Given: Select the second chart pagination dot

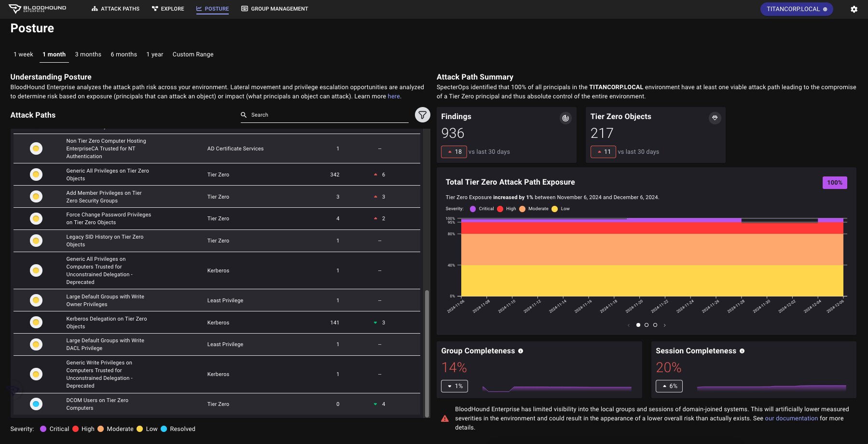Looking at the screenshot, I should point(647,325).
